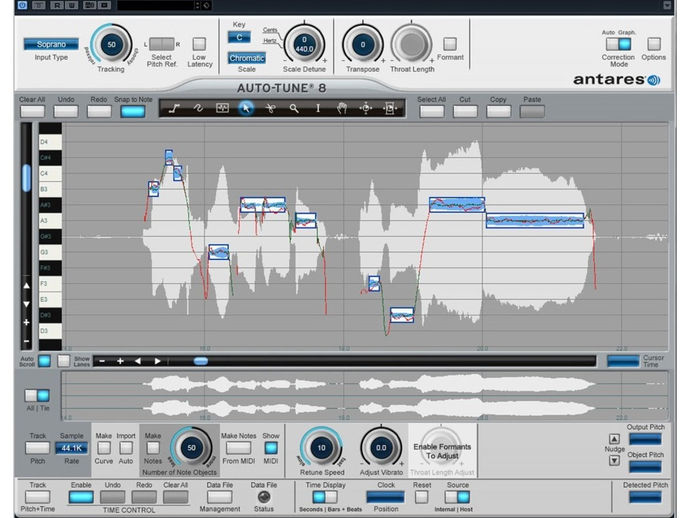Viewport: 690px width, 518px height.
Task: Toggle Show MIDI
Action: click(x=271, y=448)
